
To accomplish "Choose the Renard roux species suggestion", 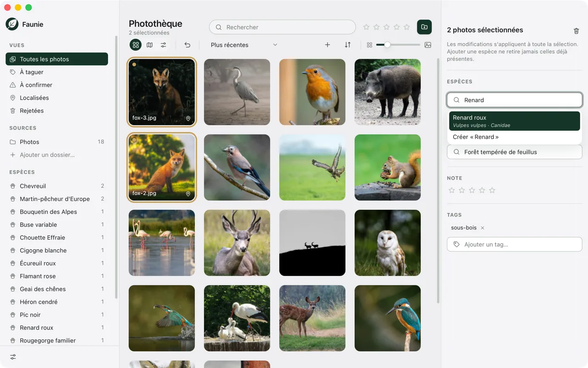I will coord(514,121).
